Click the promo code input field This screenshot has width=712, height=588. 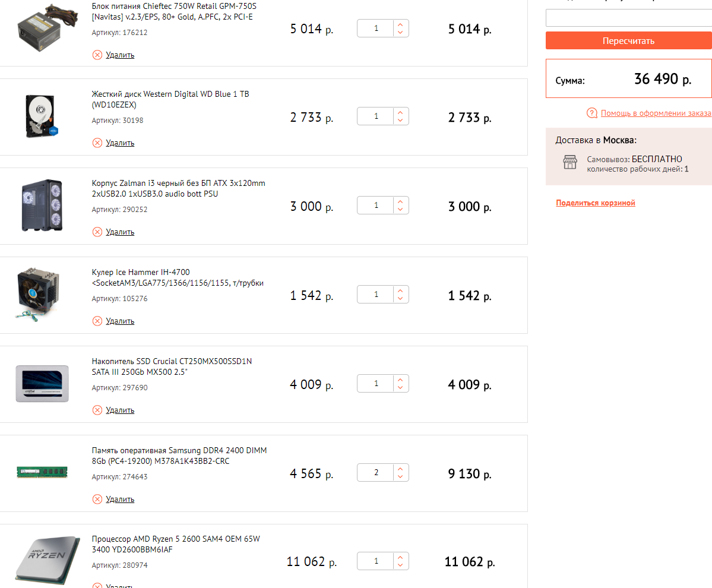pos(628,18)
